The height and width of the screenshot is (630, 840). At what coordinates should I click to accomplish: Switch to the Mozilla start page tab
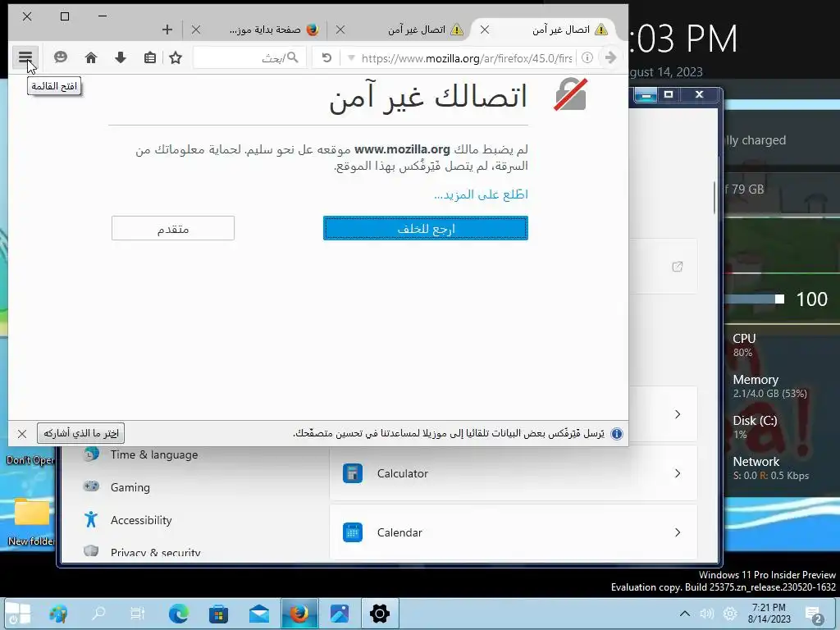point(265,30)
